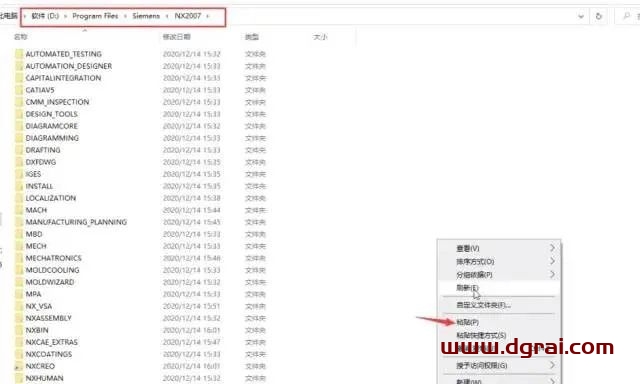Viewport: 640px width, 384px height.
Task: Click the AUTOMATED_TESTING folder icon
Action: coord(19,54)
